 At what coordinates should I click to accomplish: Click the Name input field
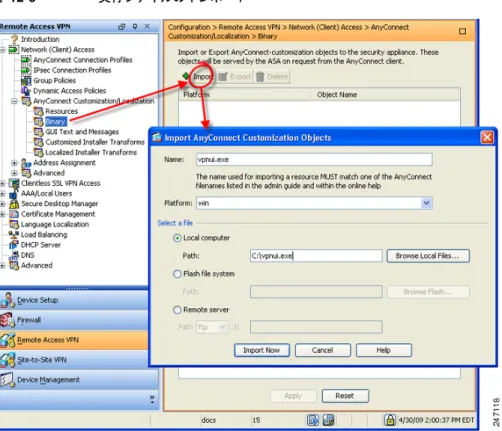[314, 159]
